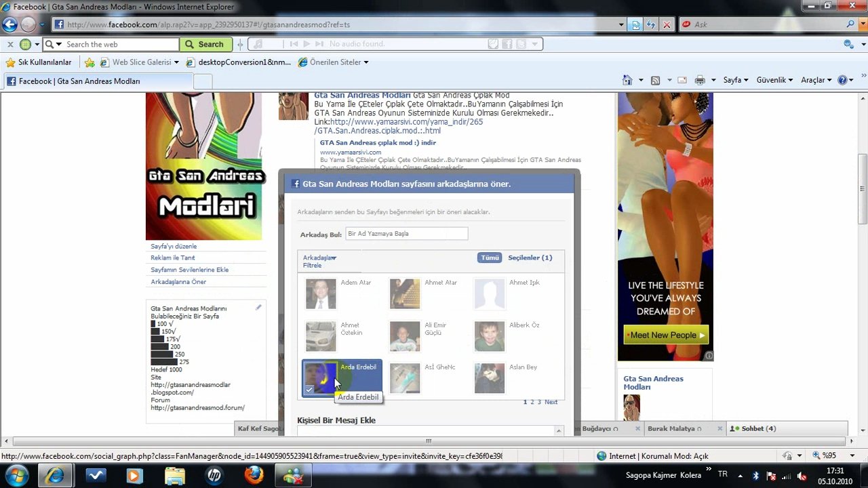Click the Windows Start button
Image resolution: width=868 pixels, height=488 pixels.
(x=16, y=475)
